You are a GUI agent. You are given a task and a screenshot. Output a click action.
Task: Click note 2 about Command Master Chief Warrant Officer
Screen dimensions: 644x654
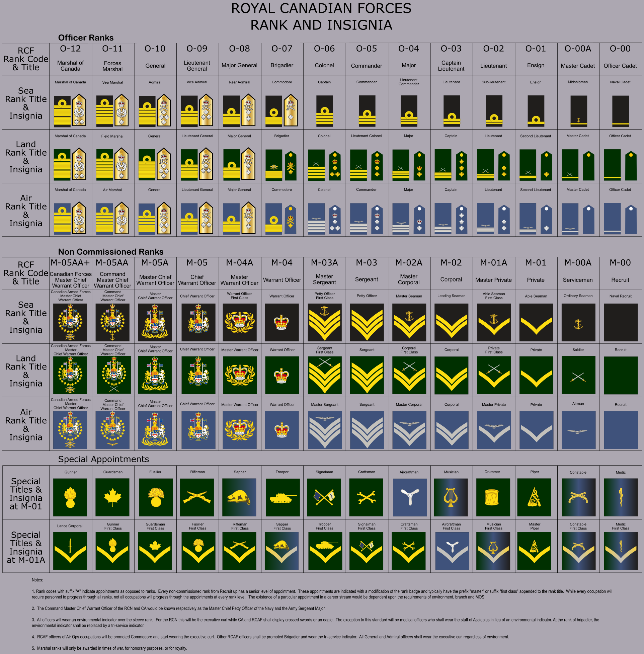point(179,608)
